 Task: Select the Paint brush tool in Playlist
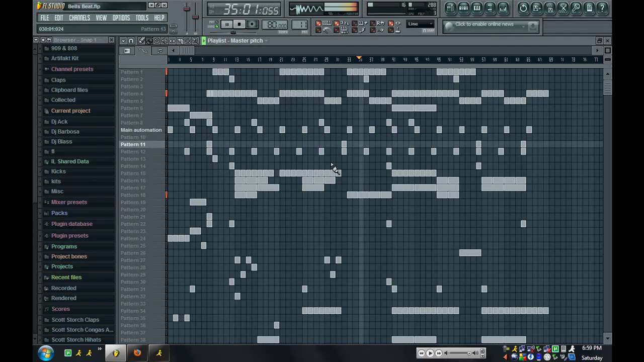coord(149,41)
